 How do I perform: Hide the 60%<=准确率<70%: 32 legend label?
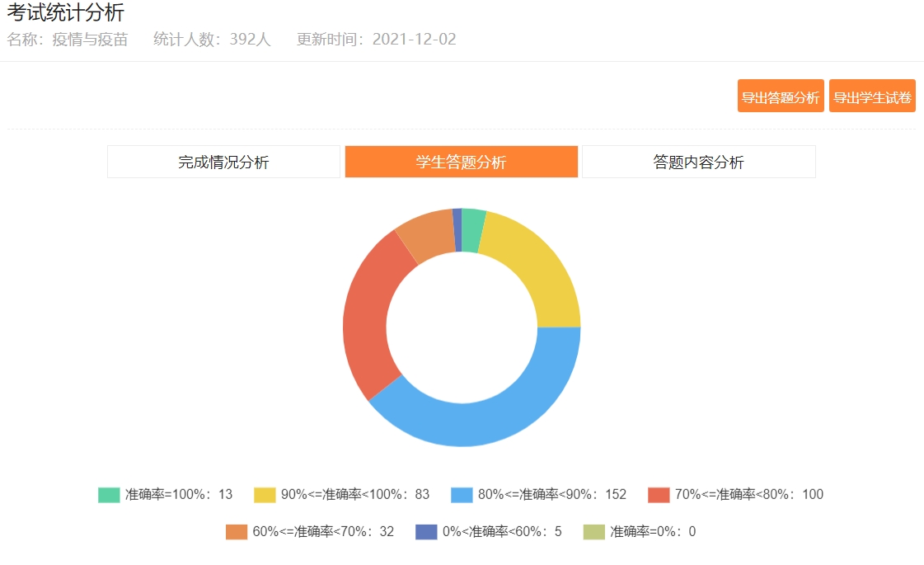(x=322, y=532)
